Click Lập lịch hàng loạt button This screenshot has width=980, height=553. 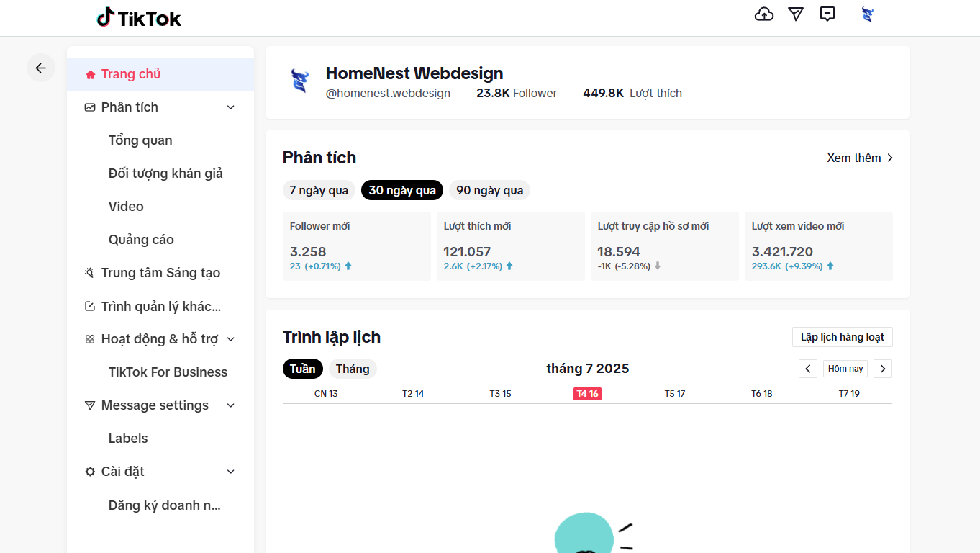click(843, 337)
